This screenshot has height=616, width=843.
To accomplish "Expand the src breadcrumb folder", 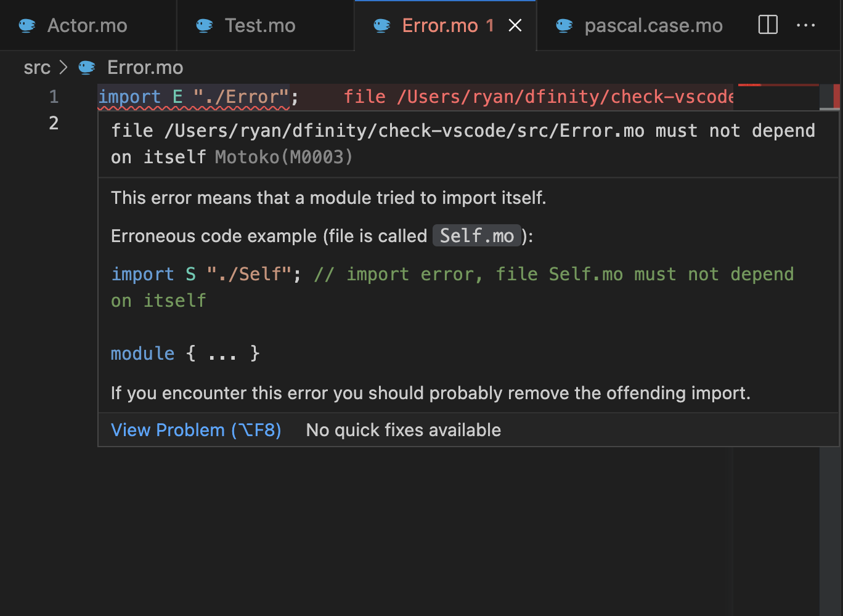I will [37, 67].
